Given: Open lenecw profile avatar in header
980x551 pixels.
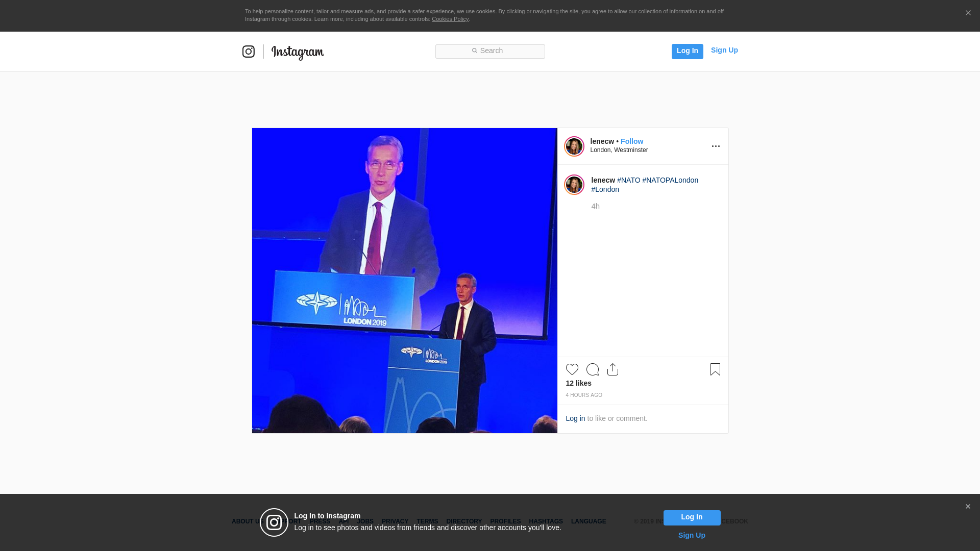Looking at the screenshot, I should 574,146.
